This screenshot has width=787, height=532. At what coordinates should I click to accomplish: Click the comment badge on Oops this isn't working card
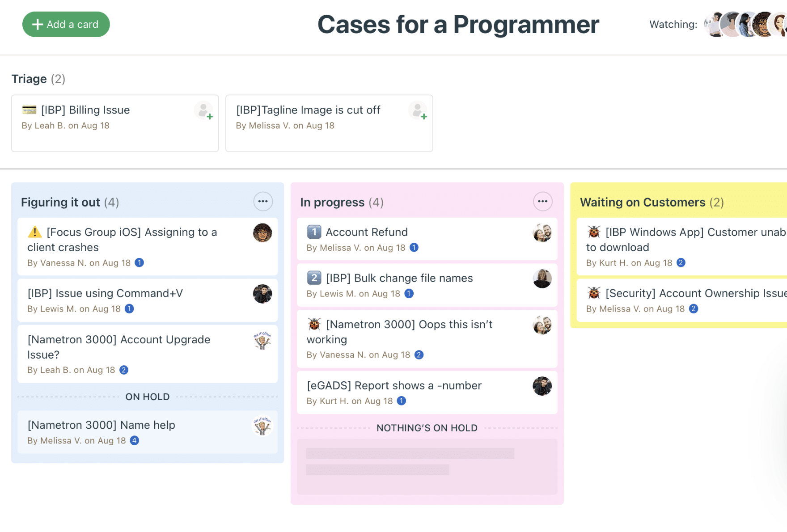coord(419,355)
